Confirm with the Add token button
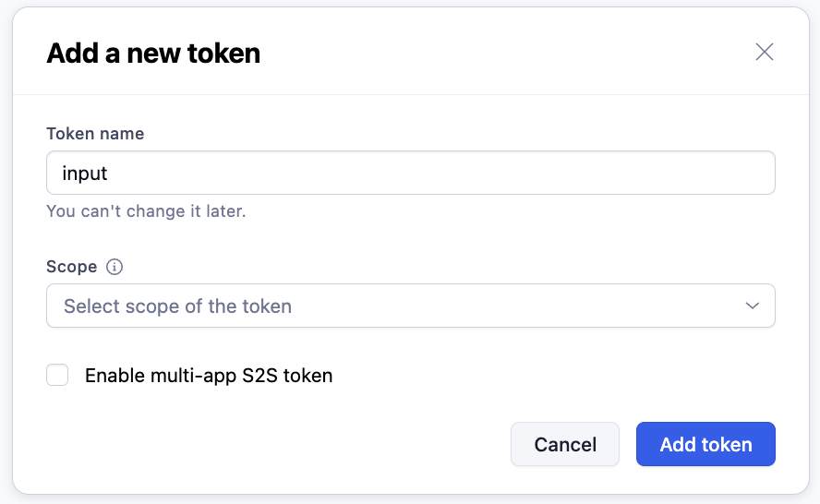 tap(705, 444)
